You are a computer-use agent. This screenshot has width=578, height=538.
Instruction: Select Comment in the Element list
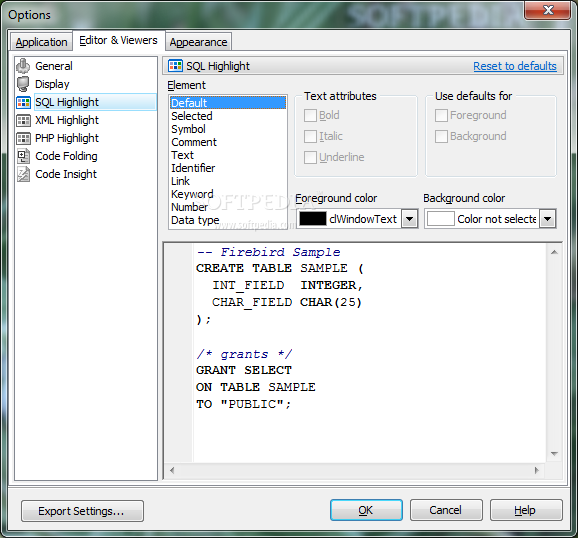(x=228, y=142)
